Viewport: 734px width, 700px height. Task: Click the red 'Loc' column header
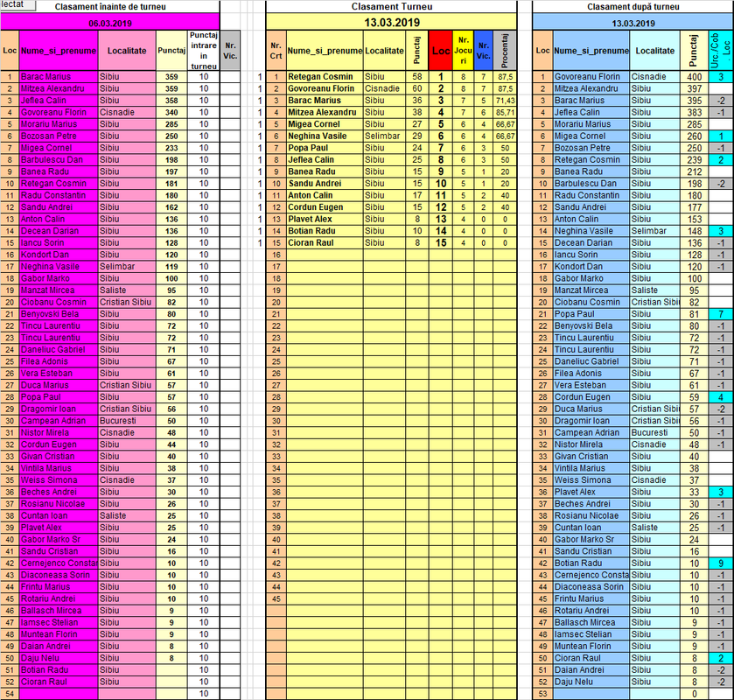[441, 51]
